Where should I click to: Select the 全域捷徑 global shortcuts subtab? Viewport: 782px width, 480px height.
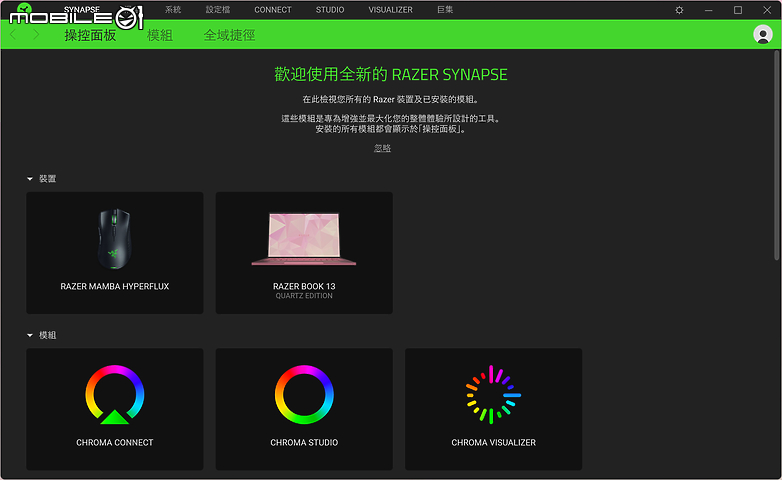229,35
